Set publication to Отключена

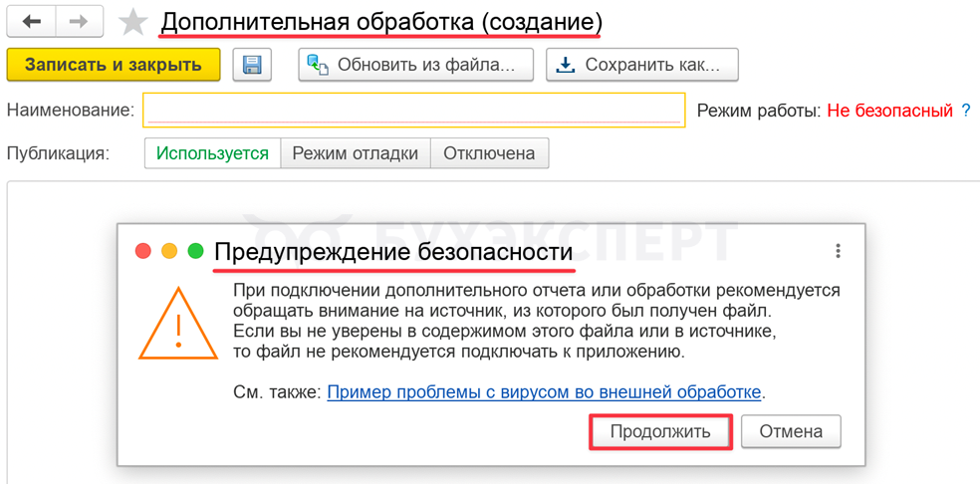pos(489,153)
